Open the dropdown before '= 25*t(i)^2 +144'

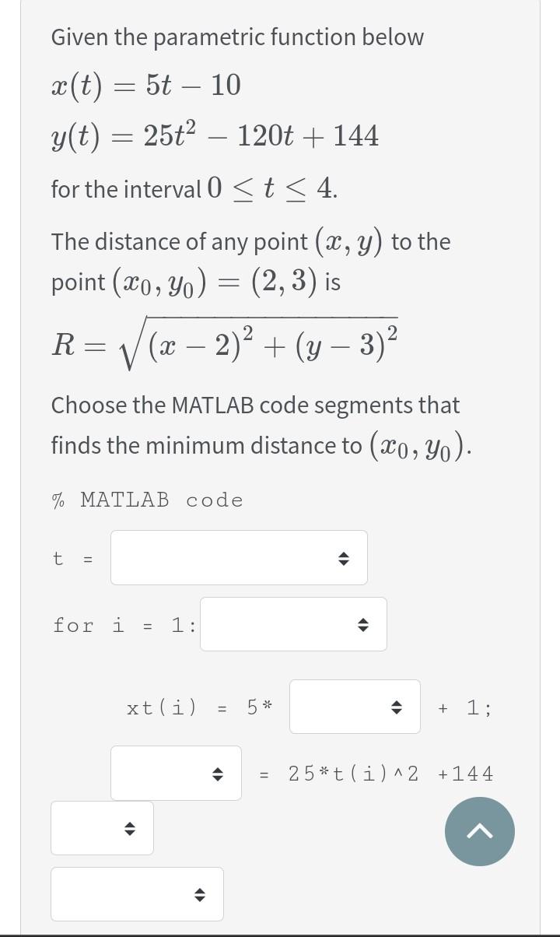coord(176,773)
